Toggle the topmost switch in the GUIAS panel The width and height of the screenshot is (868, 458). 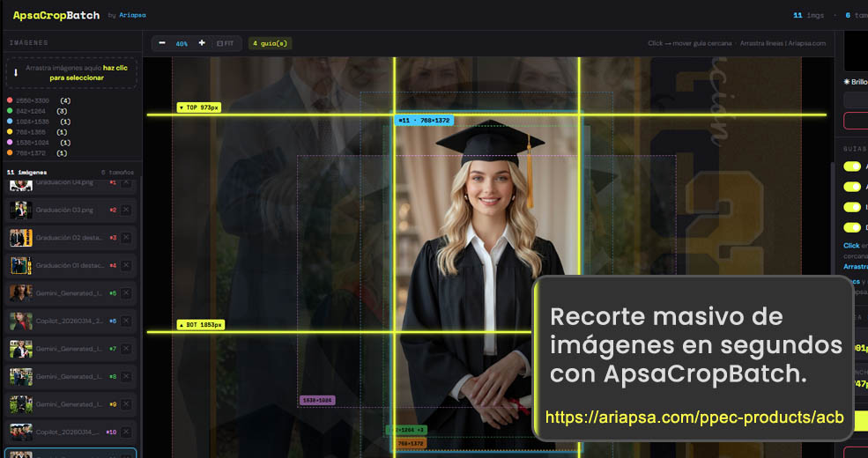point(852,166)
